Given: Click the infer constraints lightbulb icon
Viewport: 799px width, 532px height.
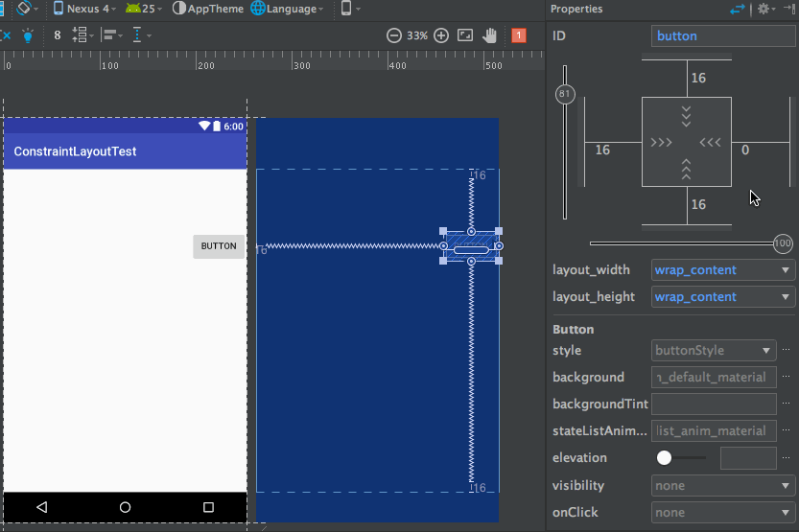Looking at the screenshot, I should 28,35.
